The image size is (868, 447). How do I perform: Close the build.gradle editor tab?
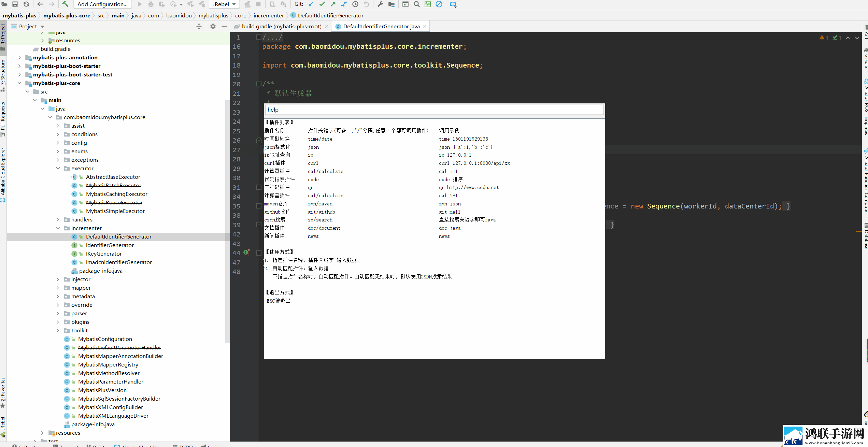coord(327,26)
